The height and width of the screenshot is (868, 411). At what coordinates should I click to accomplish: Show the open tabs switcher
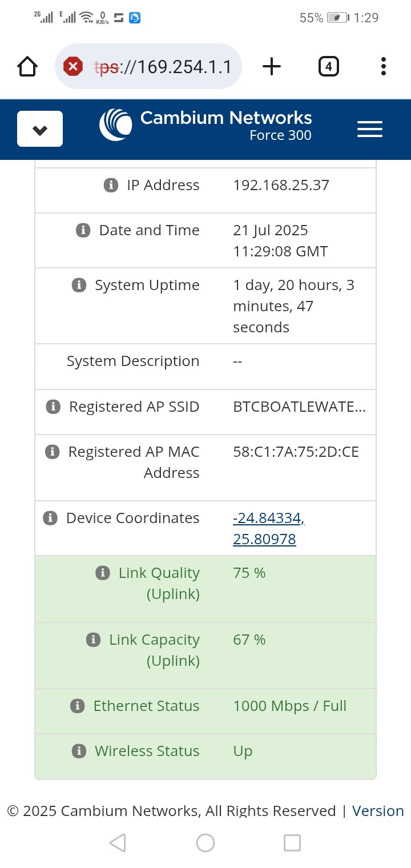click(328, 67)
